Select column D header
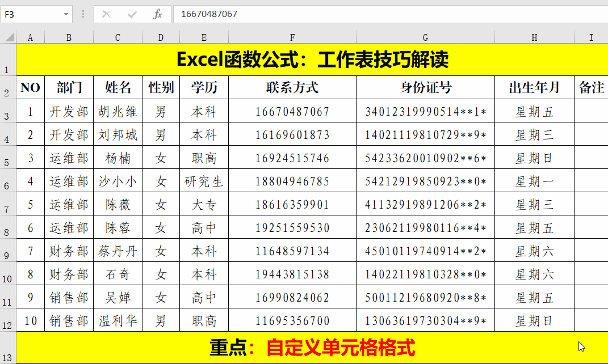The width and height of the screenshot is (608, 364). [x=161, y=37]
